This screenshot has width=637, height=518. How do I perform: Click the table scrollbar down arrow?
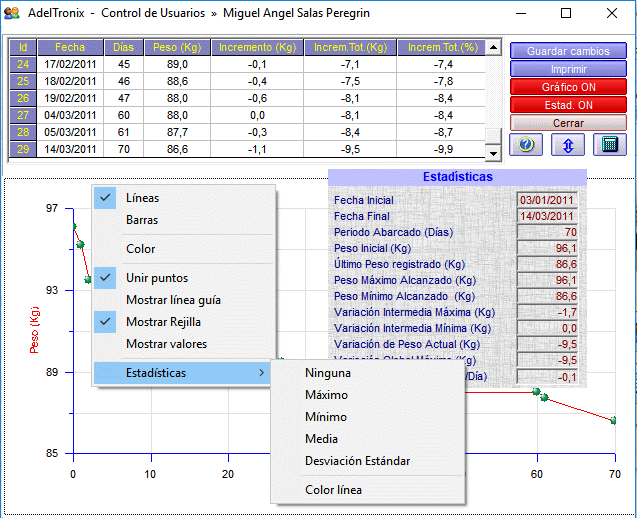click(493, 153)
